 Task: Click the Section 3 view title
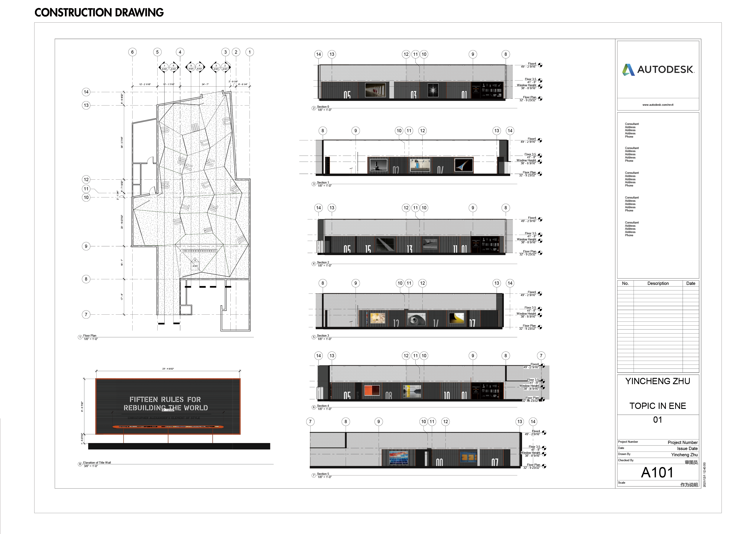pos(323,336)
